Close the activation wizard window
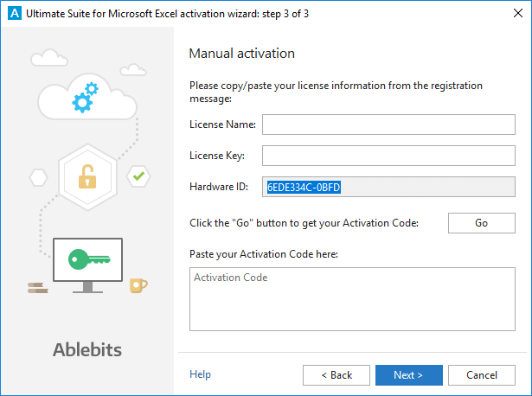The width and height of the screenshot is (532, 396). coord(518,13)
